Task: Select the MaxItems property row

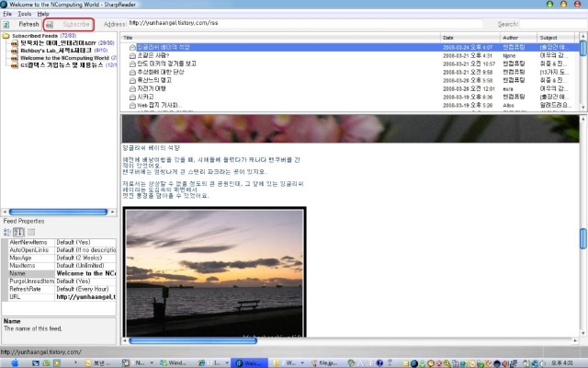Action: click(x=59, y=266)
